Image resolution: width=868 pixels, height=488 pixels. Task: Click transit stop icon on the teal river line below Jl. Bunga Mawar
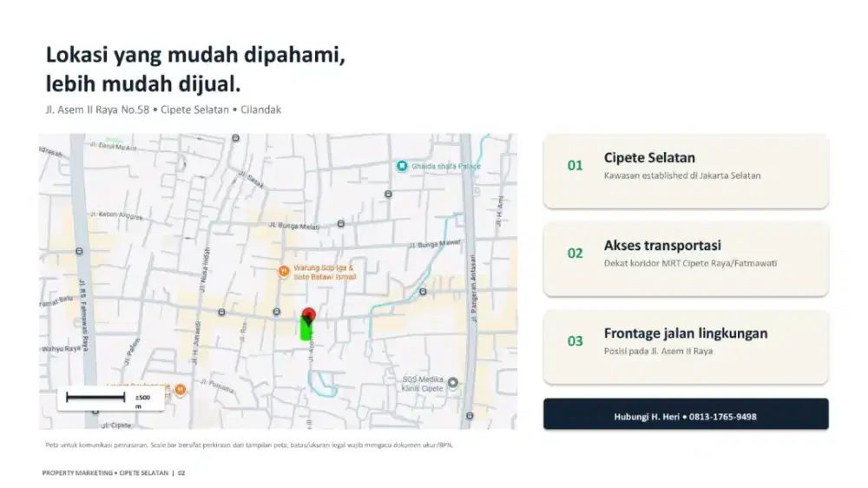pos(423,292)
